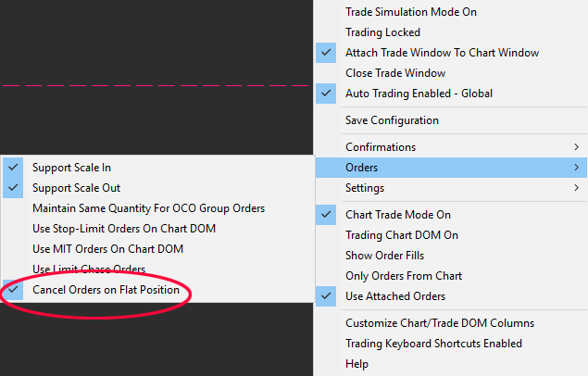Uncheck Use Attached Orders
This screenshot has width=588, height=376.
[x=394, y=296]
